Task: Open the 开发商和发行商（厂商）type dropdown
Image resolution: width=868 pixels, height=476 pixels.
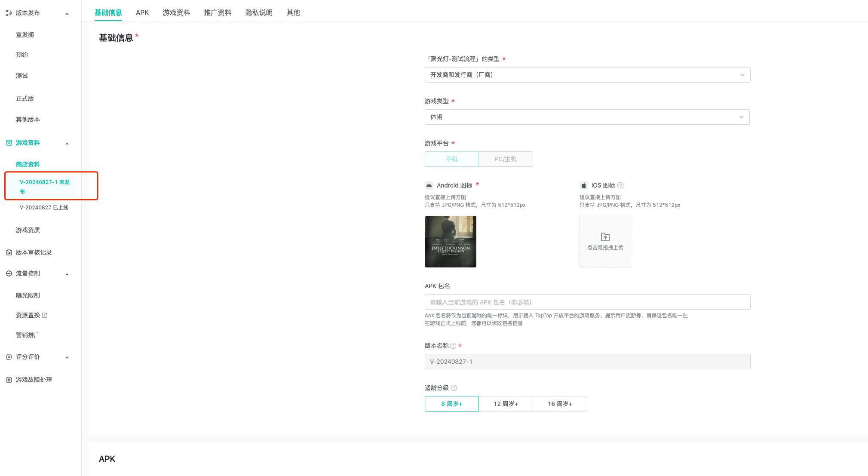Action: (x=587, y=75)
